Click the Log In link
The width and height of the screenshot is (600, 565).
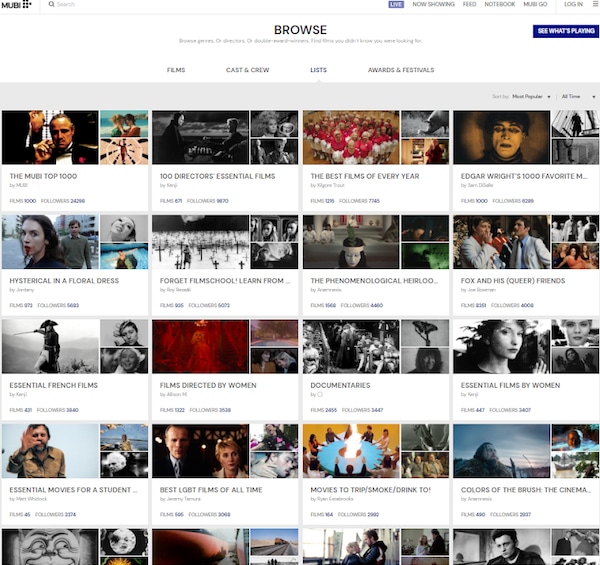point(573,5)
